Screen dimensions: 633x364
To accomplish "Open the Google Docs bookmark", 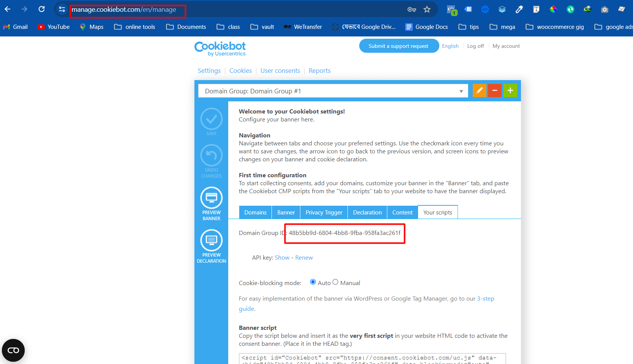I will (427, 27).
